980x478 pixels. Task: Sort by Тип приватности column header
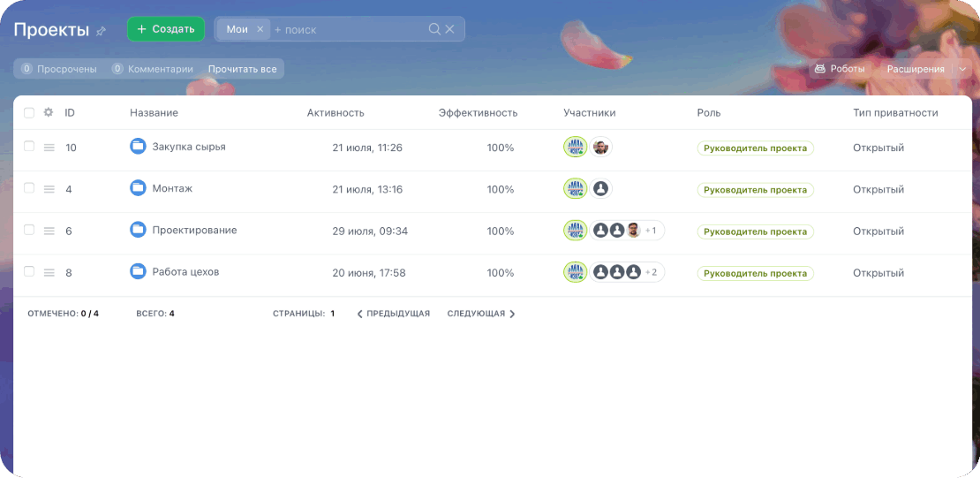pos(895,112)
